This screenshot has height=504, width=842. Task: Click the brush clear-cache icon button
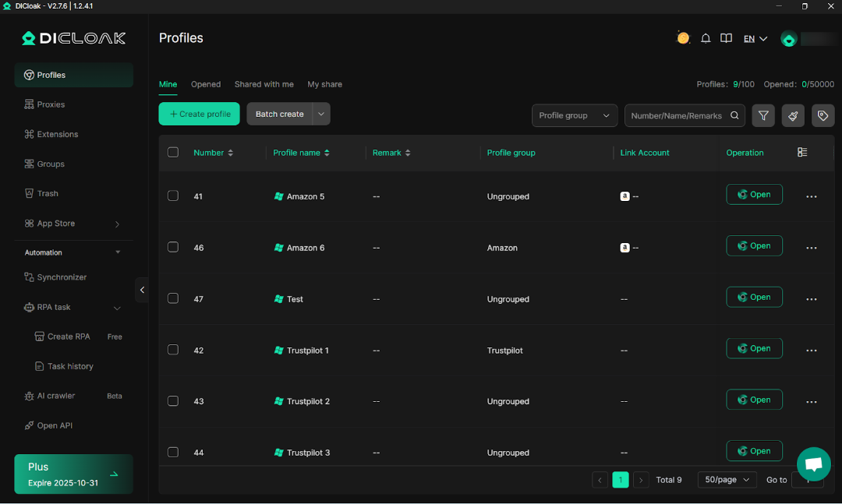pyautogui.click(x=793, y=115)
